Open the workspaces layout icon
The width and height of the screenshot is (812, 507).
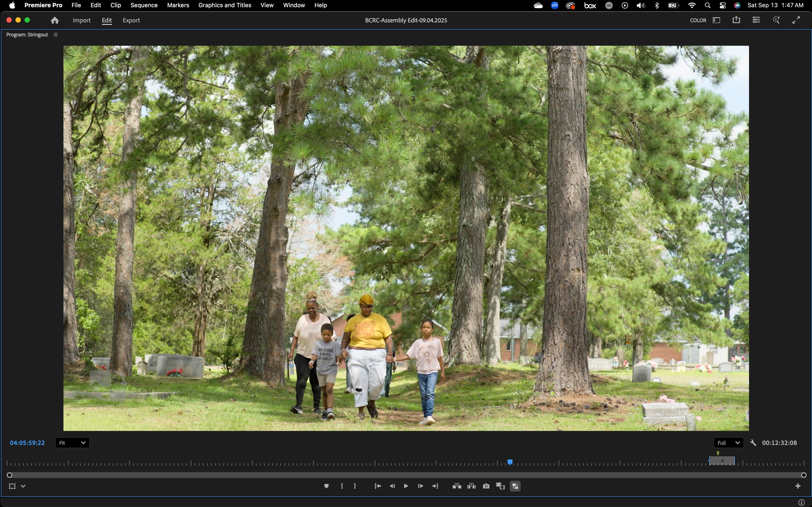pos(716,20)
